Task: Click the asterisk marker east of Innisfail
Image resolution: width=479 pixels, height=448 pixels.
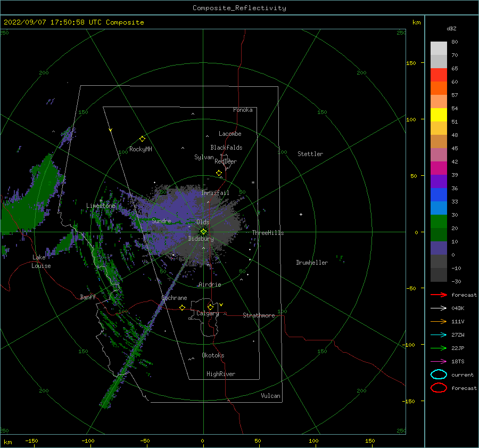Action: (253, 183)
